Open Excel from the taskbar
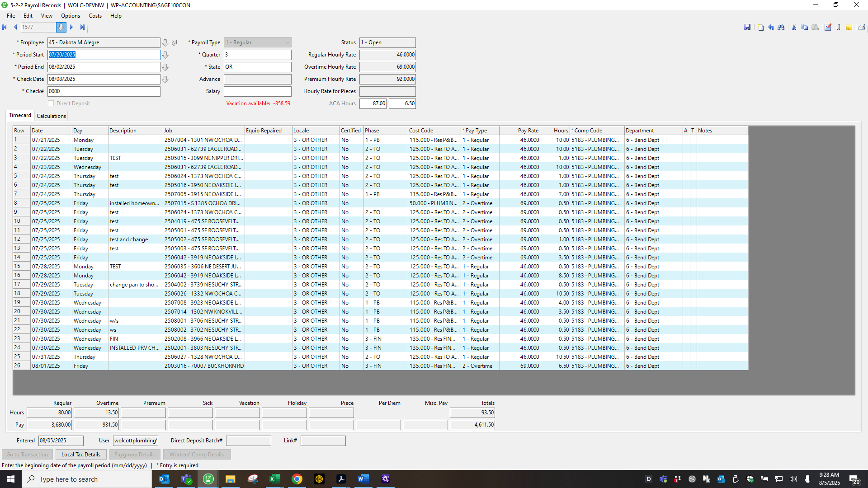This screenshot has width=868, height=488. [x=274, y=479]
